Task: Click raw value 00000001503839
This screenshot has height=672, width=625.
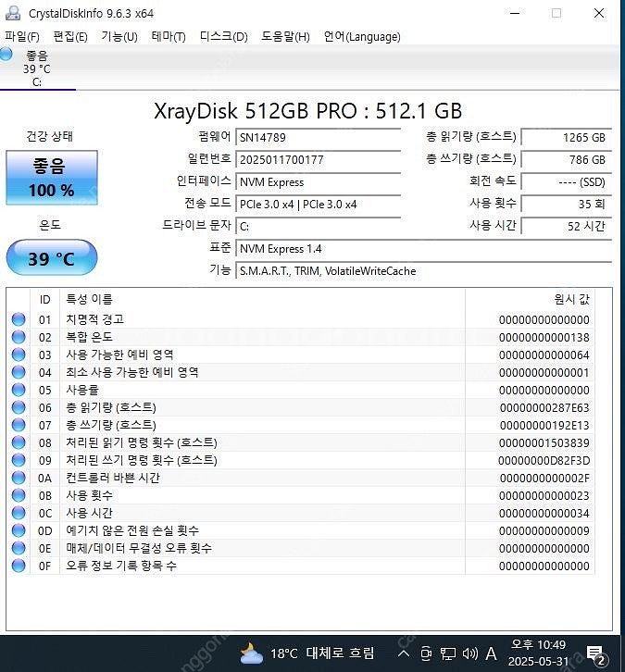Action: tap(544, 442)
